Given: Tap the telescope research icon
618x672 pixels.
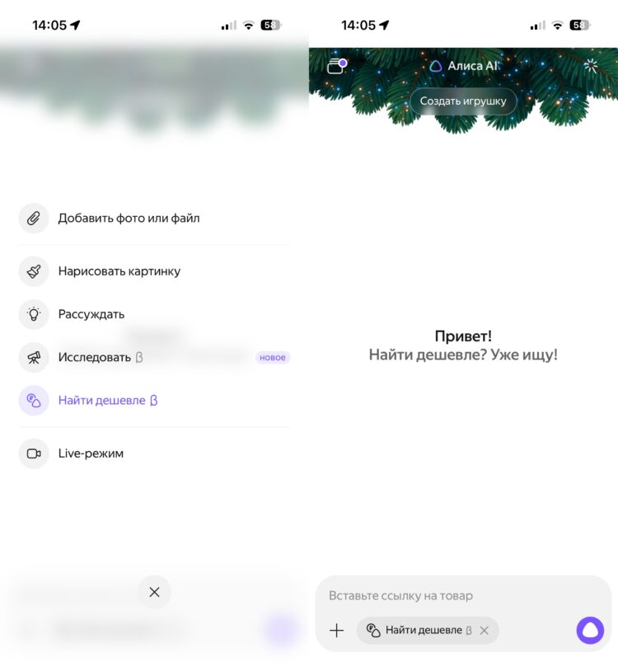Looking at the screenshot, I should click(x=34, y=357).
